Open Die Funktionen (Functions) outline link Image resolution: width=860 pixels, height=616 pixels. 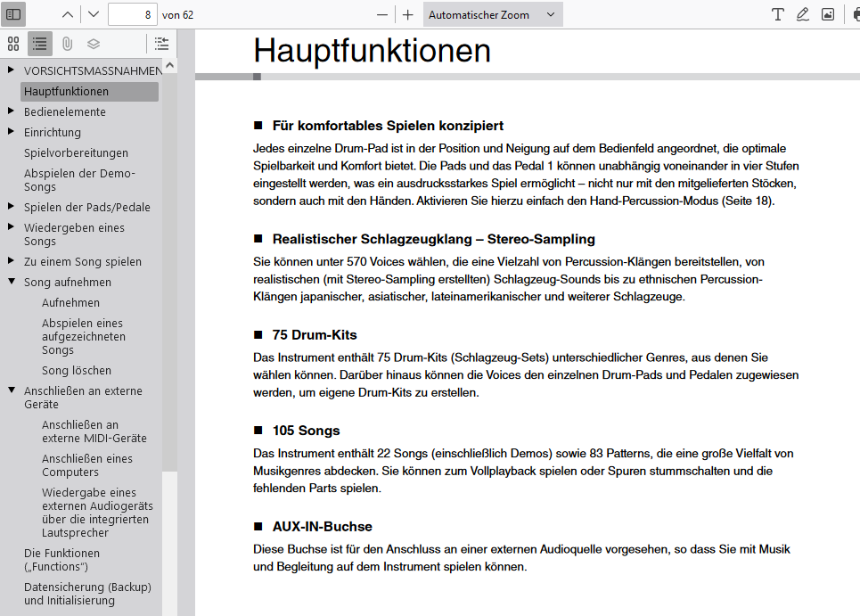(61, 560)
